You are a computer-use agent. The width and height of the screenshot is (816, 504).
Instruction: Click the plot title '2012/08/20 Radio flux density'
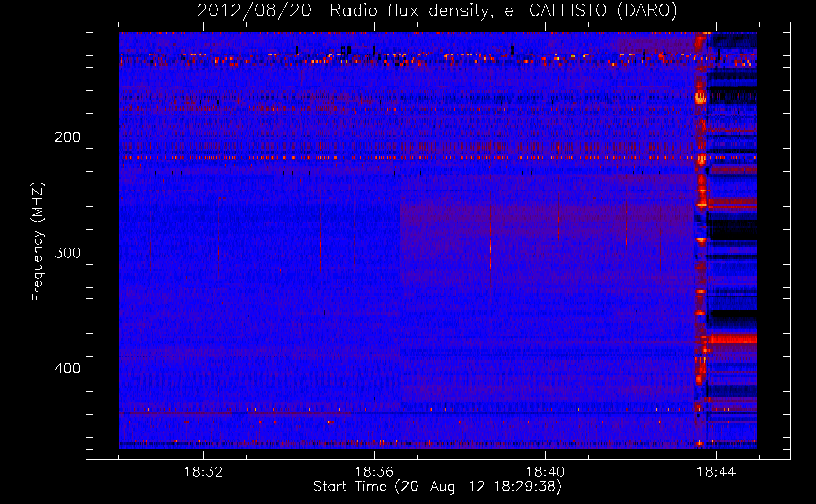437,10
